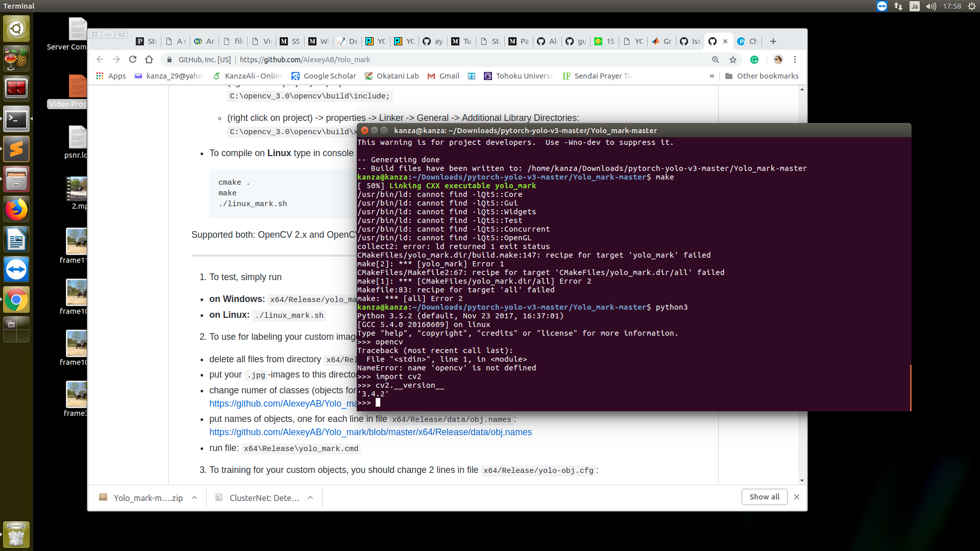Screen dimensions: 980x551
Task: Click the volume icon in the system tray
Action: pos(930,6)
